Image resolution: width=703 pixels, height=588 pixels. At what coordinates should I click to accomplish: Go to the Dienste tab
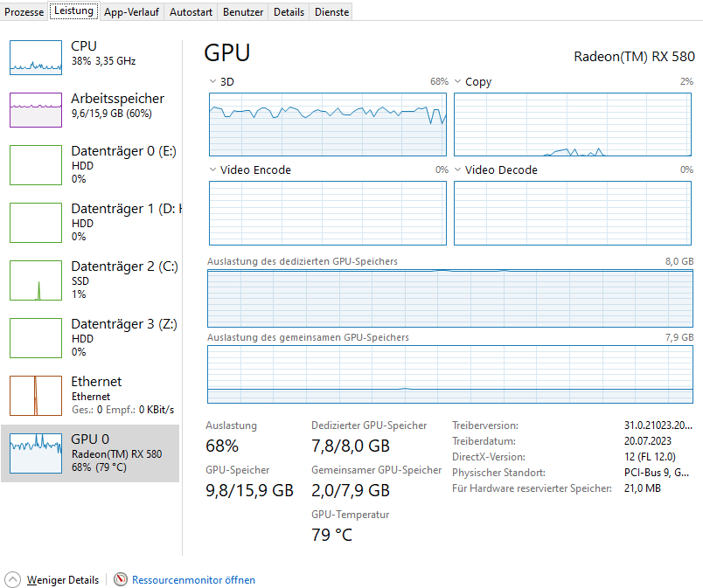(x=332, y=12)
